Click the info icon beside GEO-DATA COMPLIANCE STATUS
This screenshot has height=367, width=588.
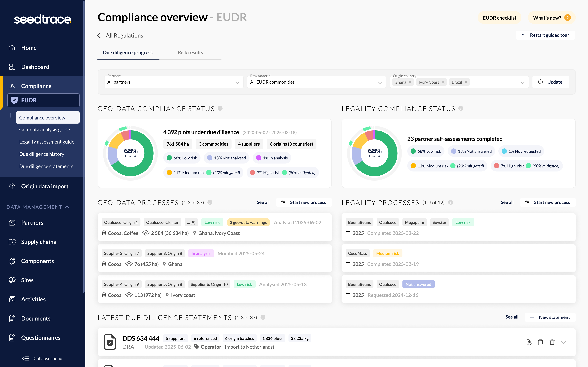[x=220, y=108]
